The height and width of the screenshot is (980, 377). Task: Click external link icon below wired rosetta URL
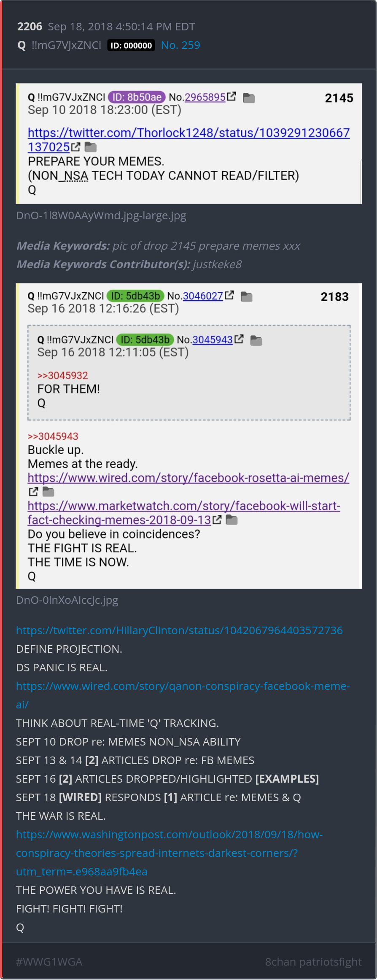pos(33,492)
